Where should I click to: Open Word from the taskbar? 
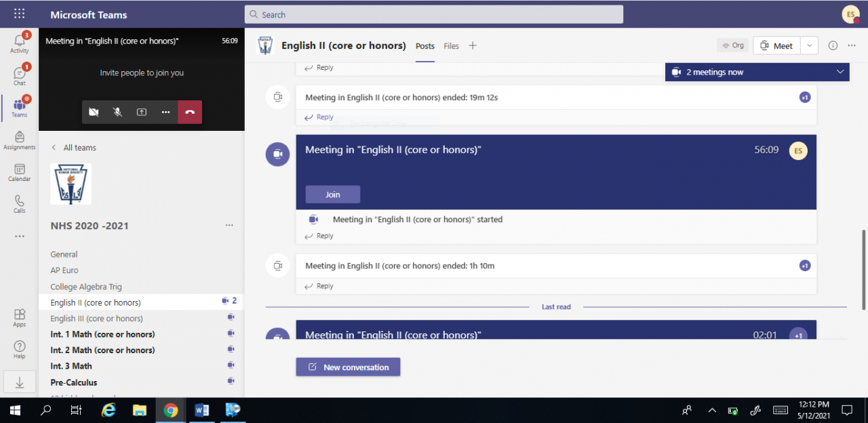click(202, 410)
